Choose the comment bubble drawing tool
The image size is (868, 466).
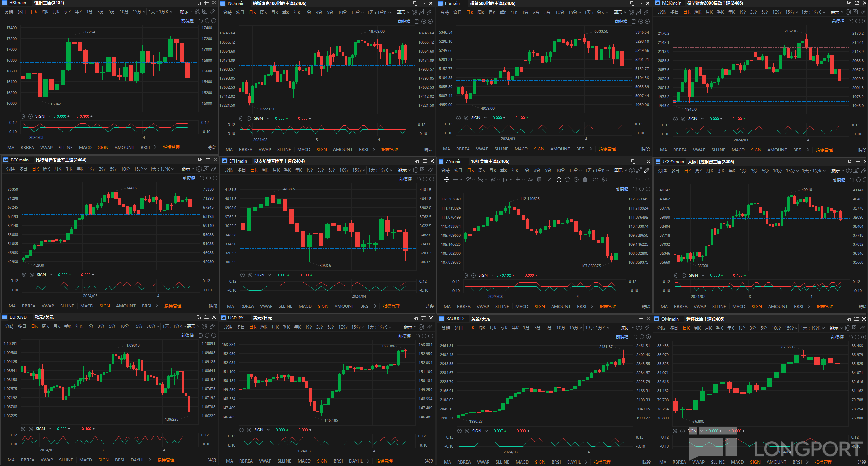539,180
